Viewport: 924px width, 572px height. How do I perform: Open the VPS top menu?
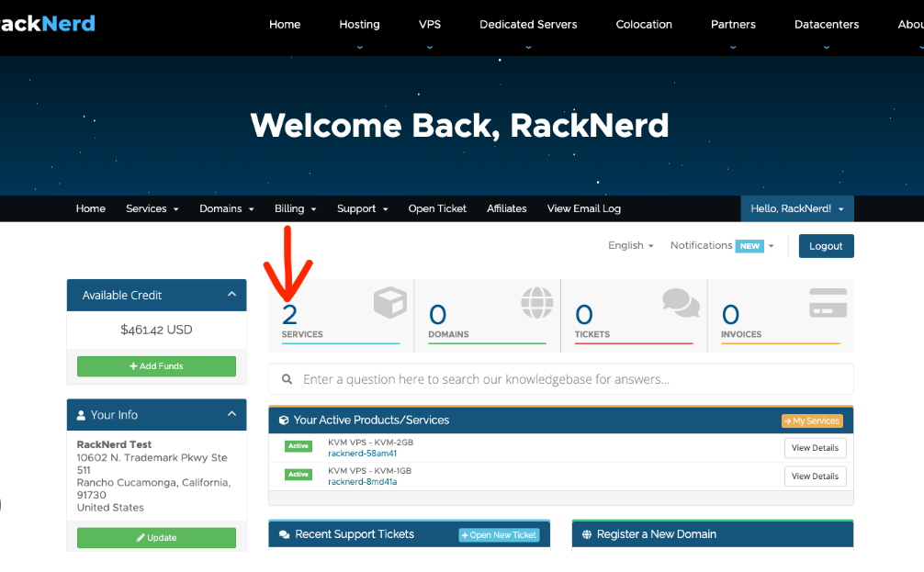[430, 24]
